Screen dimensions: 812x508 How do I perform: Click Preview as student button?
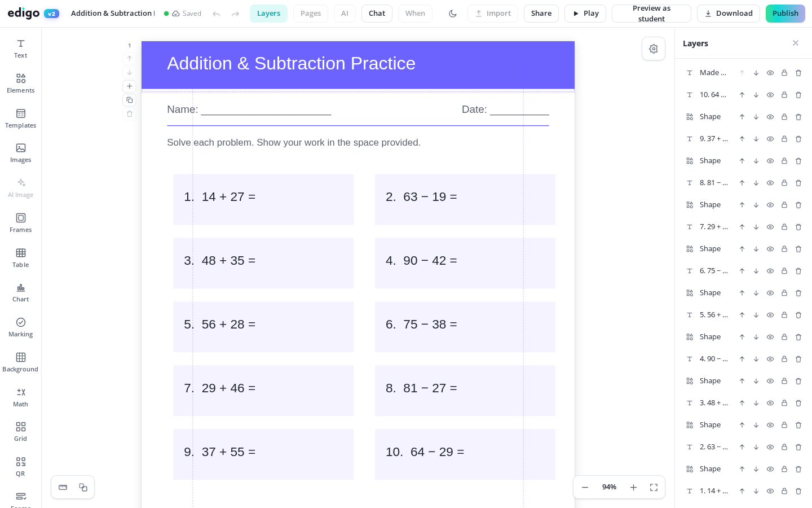[x=651, y=14]
